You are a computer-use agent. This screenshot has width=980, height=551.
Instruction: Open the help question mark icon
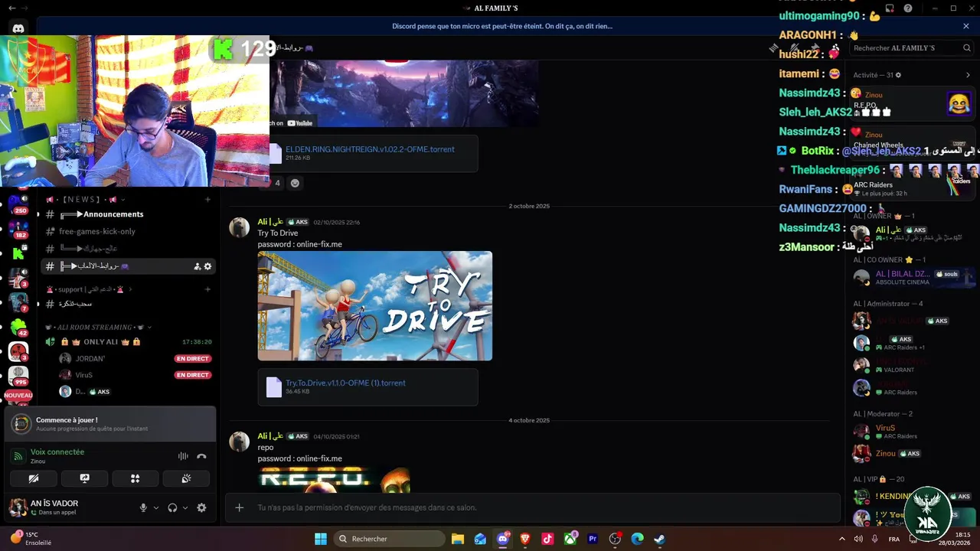tap(908, 8)
